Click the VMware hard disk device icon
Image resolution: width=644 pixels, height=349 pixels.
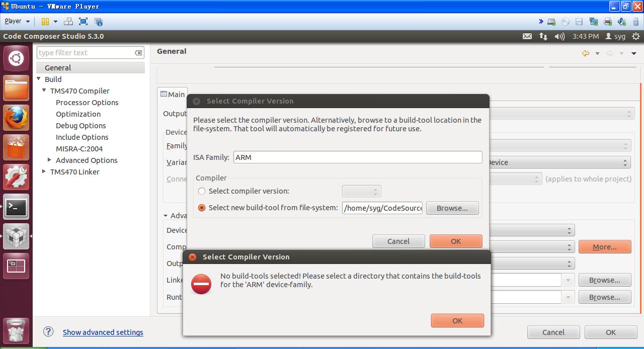(x=551, y=22)
